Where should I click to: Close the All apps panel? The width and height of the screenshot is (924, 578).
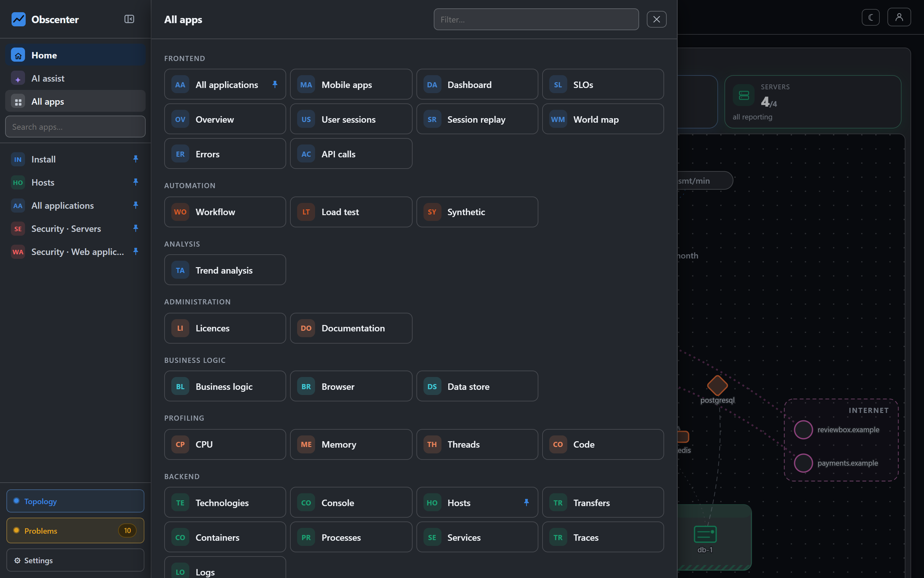656,19
